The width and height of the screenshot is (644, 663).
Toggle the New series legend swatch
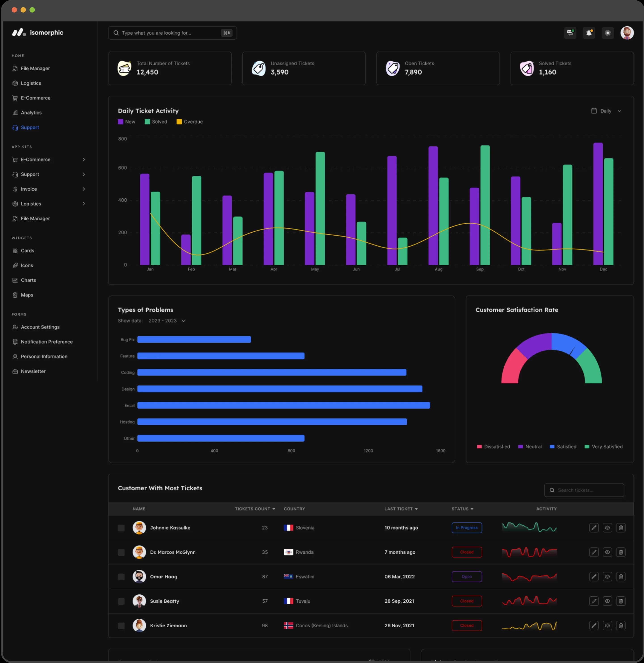point(120,122)
